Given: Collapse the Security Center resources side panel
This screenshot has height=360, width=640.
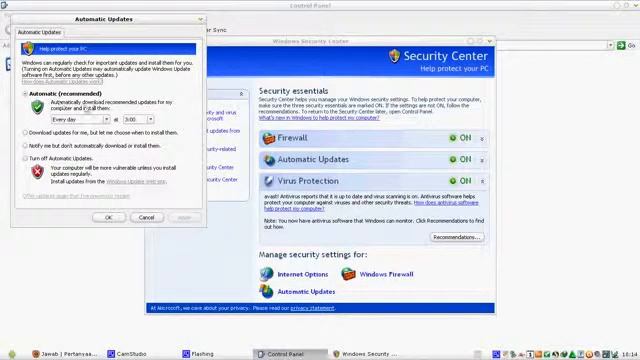Looking at the screenshot, I should click(241, 94).
